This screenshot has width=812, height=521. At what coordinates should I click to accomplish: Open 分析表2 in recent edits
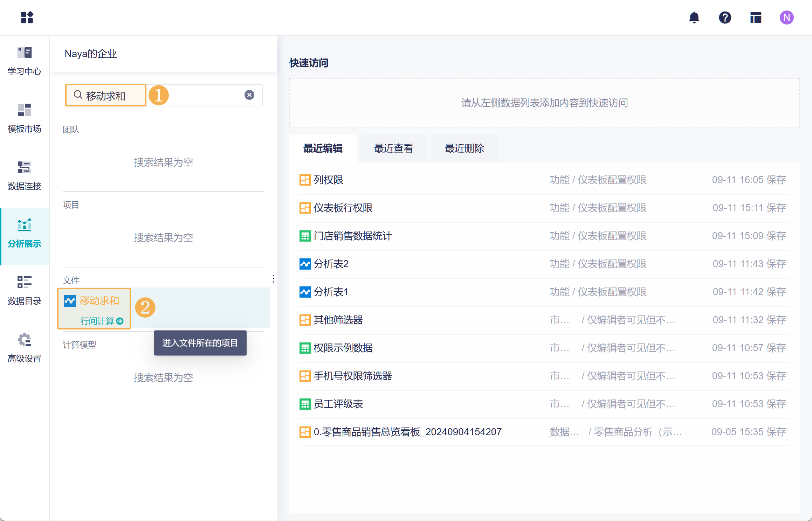(331, 264)
